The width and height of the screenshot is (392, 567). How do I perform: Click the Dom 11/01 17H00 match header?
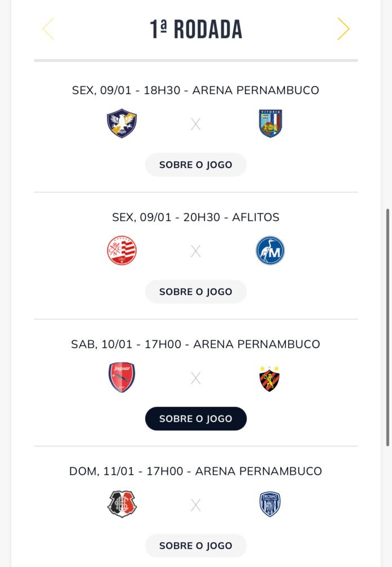(x=195, y=471)
